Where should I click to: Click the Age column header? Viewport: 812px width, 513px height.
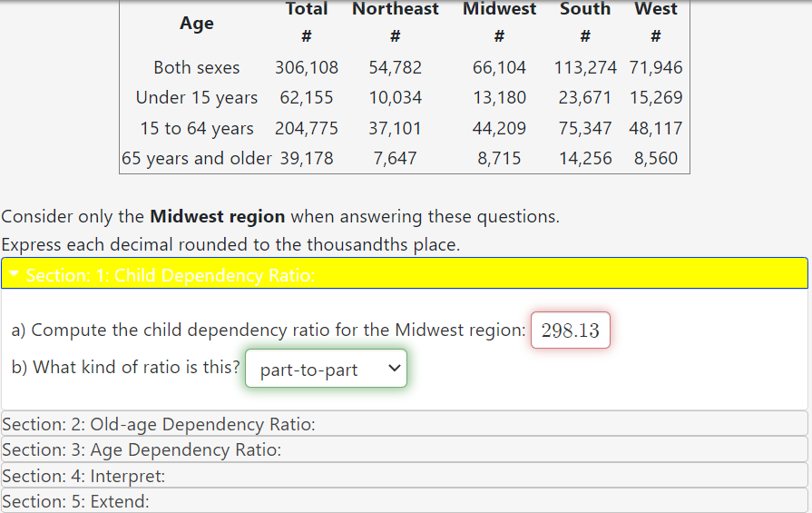click(196, 24)
